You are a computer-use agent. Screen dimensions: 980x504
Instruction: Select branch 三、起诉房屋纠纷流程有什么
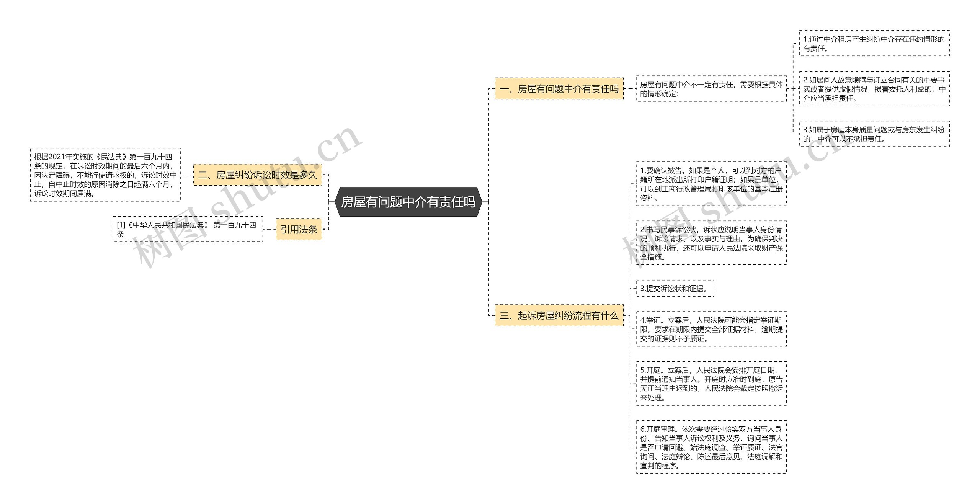click(559, 315)
